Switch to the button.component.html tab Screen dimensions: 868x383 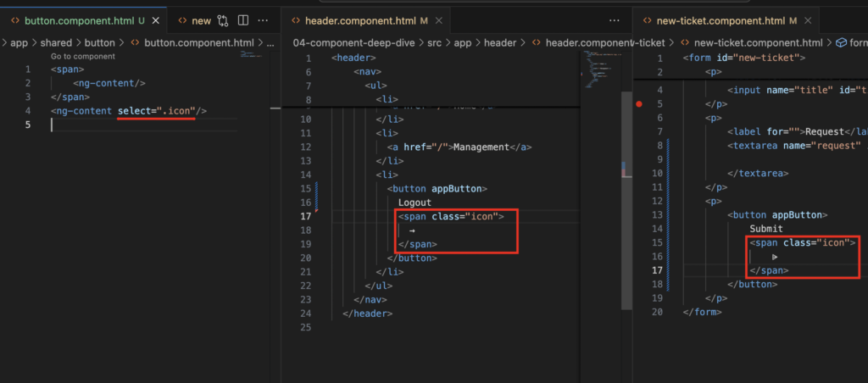(x=76, y=19)
